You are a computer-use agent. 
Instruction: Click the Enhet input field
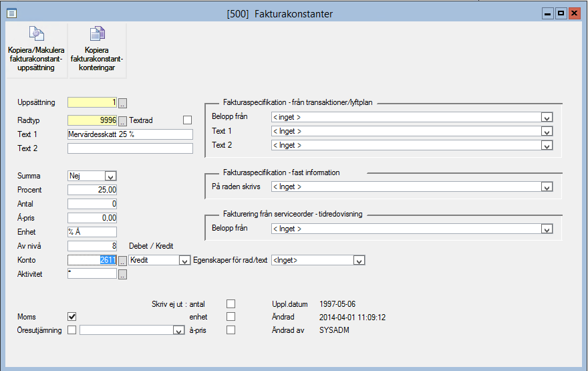(92, 232)
